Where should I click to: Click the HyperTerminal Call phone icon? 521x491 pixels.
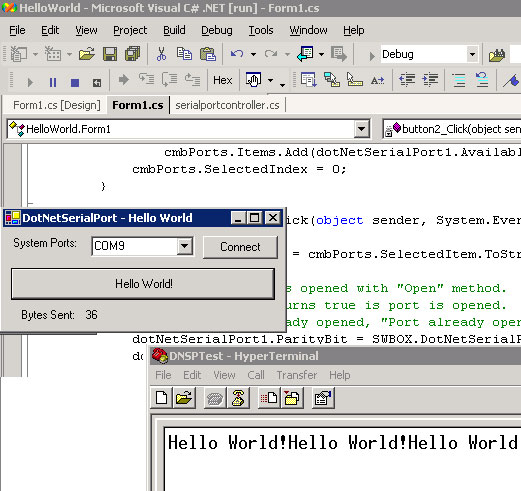click(x=215, y=398)
